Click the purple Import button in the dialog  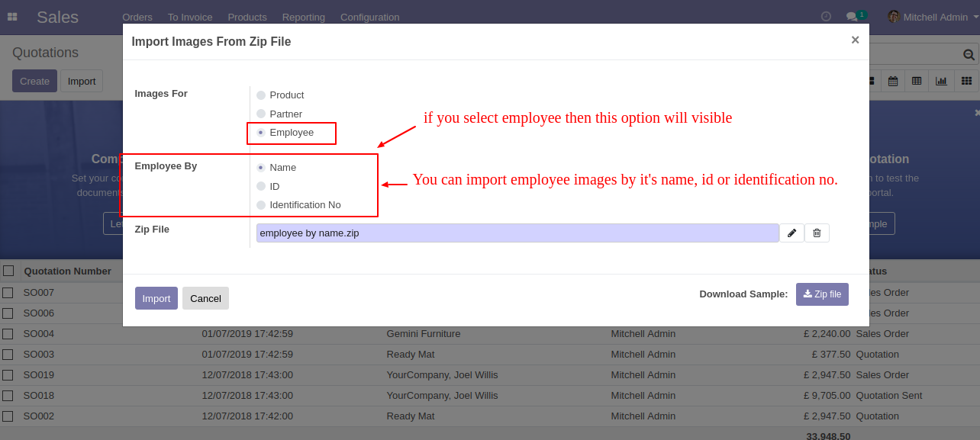(156, 298)
